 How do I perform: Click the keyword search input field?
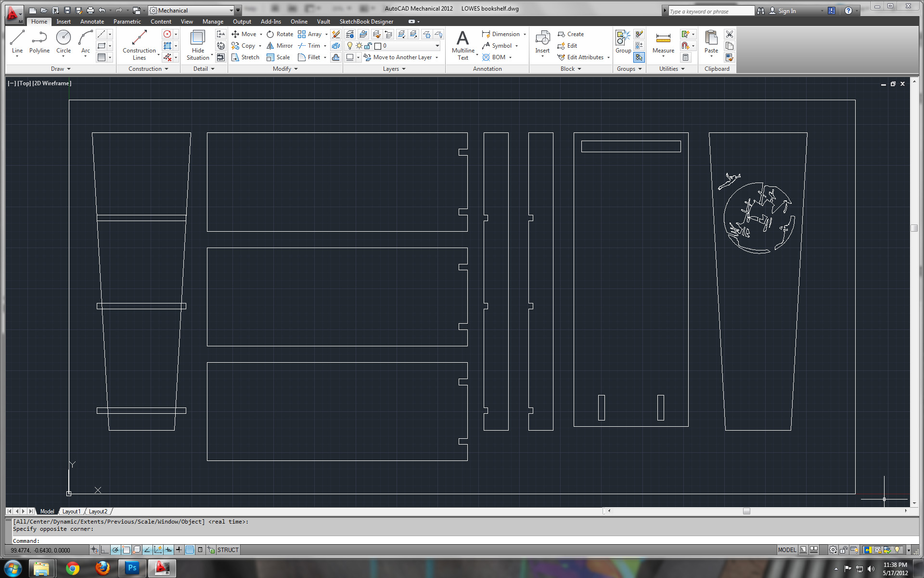pyautogui.click(x=711, y=11)
